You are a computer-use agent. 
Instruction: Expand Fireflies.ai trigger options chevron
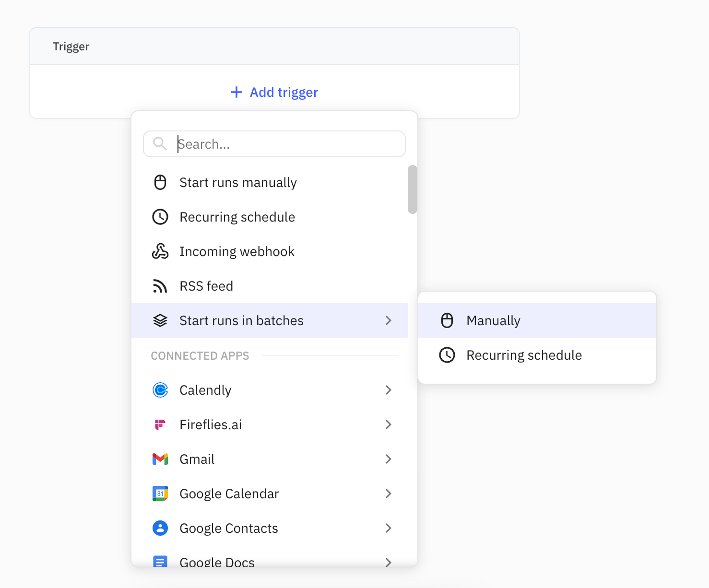(x=389, y=424)
